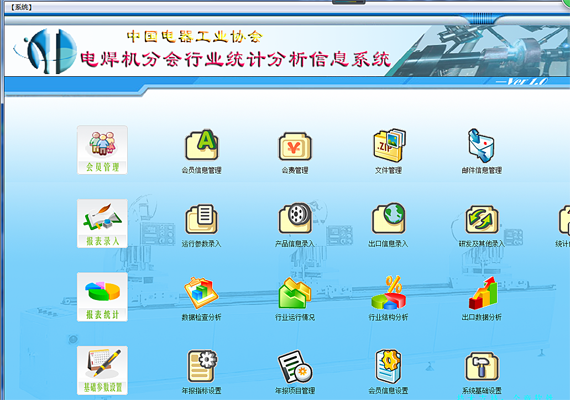Screen dimensions: 570x400
Task: Open 研发及其他录入 refresh arrows icon
Action: pos(482,219)
